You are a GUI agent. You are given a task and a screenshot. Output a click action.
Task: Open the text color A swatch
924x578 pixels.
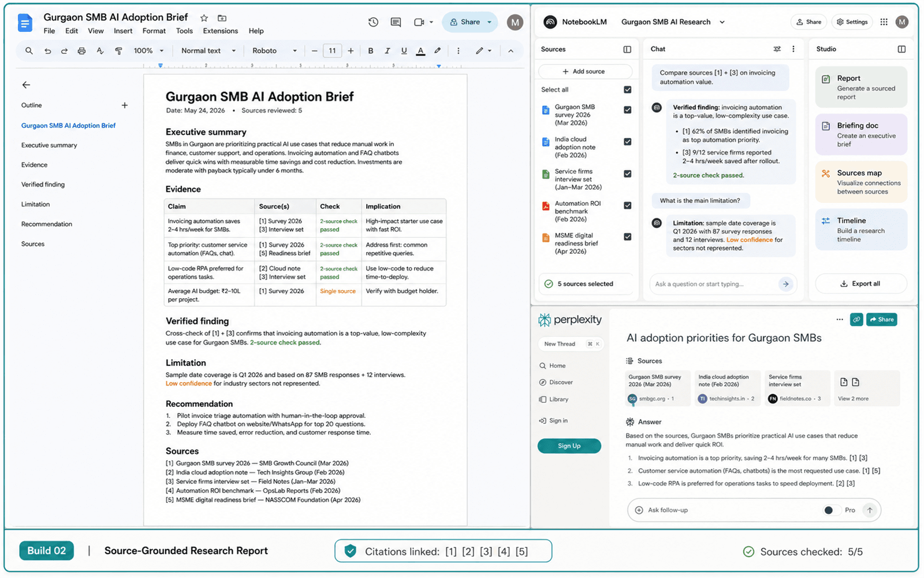(x=420, y=51)
